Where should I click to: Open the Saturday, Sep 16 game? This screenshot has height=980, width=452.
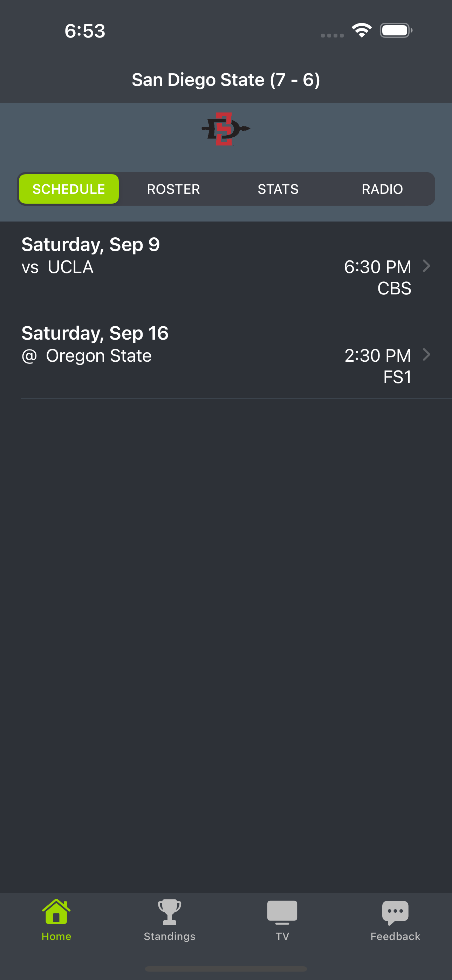pos(226,355)
